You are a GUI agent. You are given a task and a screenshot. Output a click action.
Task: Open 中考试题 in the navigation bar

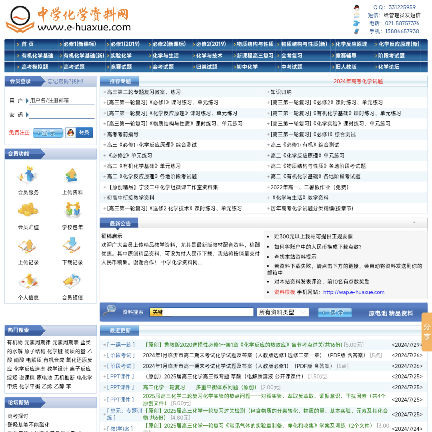[292, 67]
